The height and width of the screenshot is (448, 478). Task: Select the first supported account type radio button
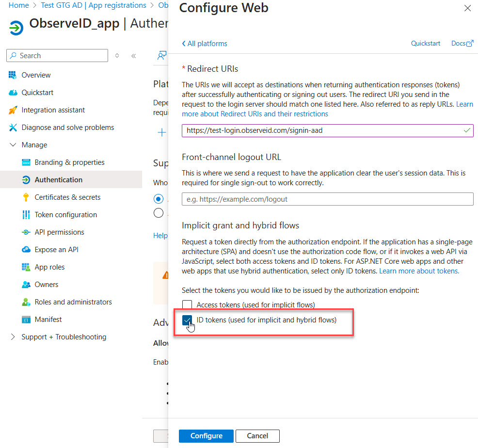pyautogui.click(x=158, y=199)
